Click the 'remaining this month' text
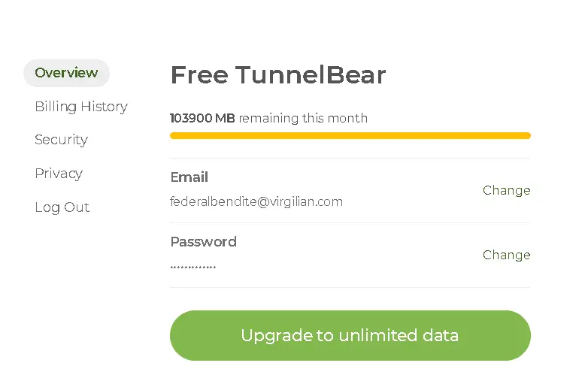588x378 pixels. coord(303,118)
